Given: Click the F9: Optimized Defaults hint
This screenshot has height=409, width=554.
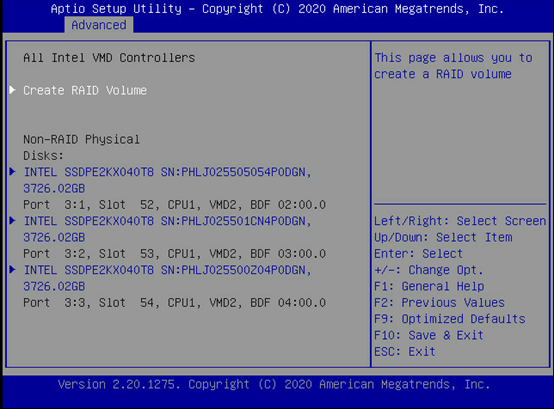Looking at the screenshot, I should 450,319.
